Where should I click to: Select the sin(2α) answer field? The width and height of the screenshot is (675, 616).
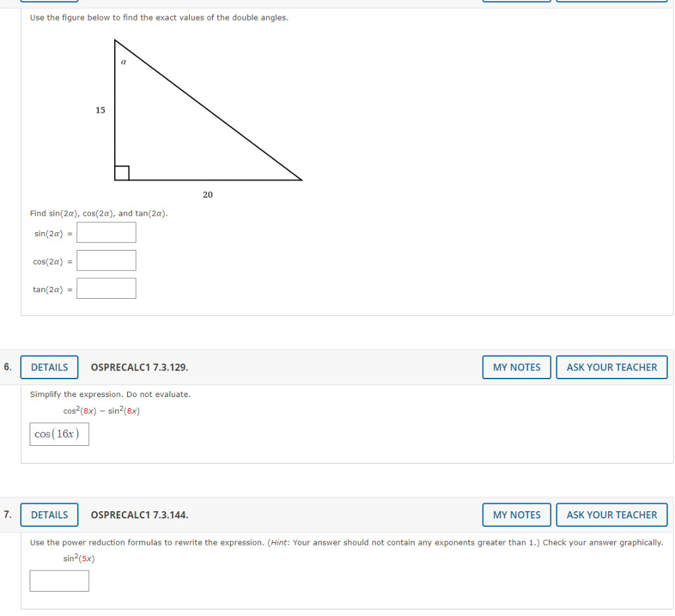pos(106,232)
